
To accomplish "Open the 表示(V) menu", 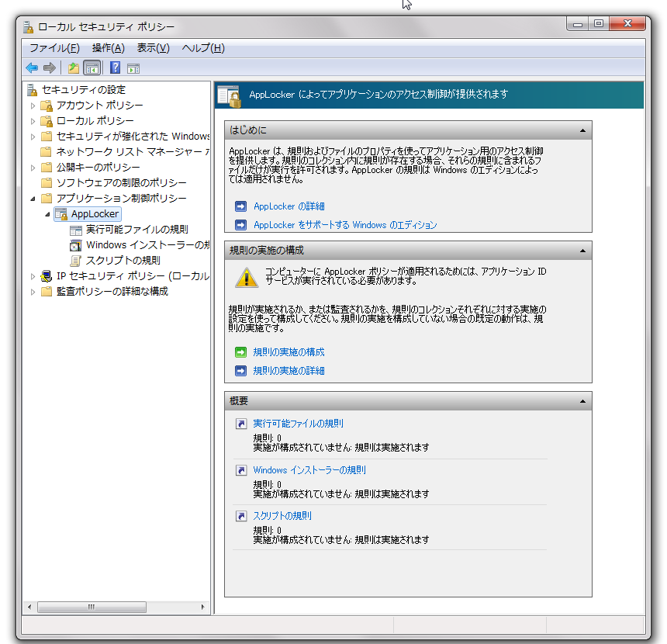I will (x=153, y=48).
